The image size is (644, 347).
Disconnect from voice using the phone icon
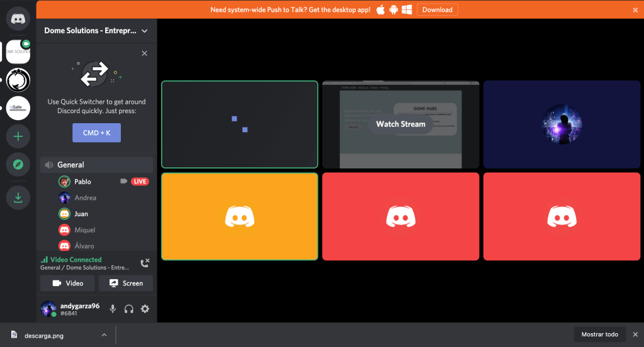coord(145,263)
